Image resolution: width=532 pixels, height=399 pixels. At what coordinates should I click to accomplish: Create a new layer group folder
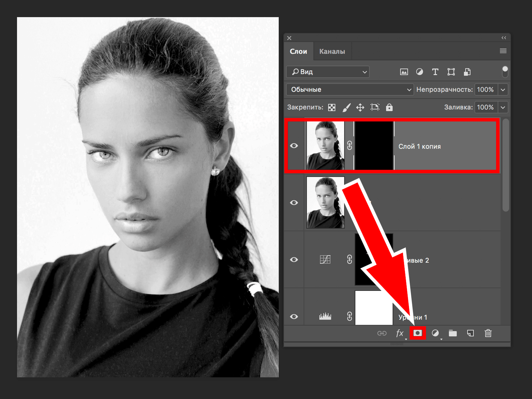(x=453, y=333)
